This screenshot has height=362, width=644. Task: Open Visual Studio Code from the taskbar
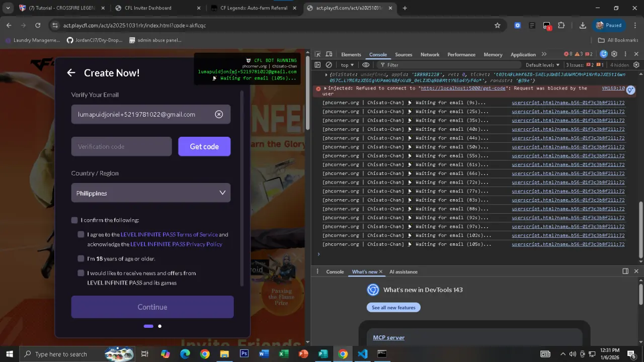362,354
